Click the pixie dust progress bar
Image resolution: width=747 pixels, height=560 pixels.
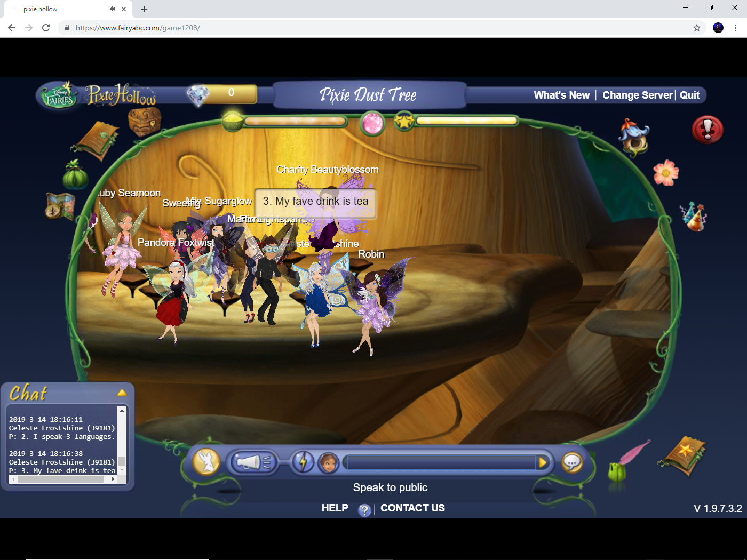click(296, 121)
